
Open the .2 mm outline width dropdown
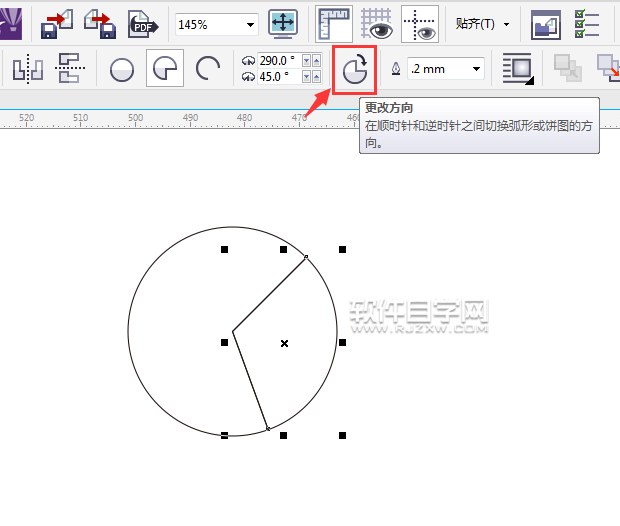[x=476, y=69]
